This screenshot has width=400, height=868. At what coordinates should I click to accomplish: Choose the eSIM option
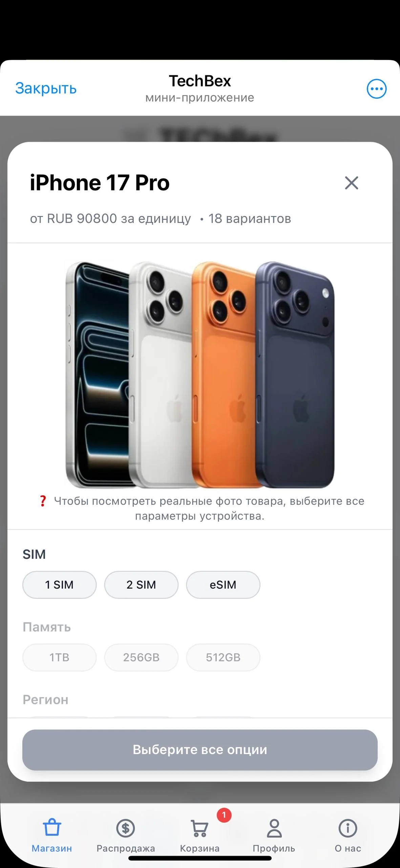click(223, 585)
